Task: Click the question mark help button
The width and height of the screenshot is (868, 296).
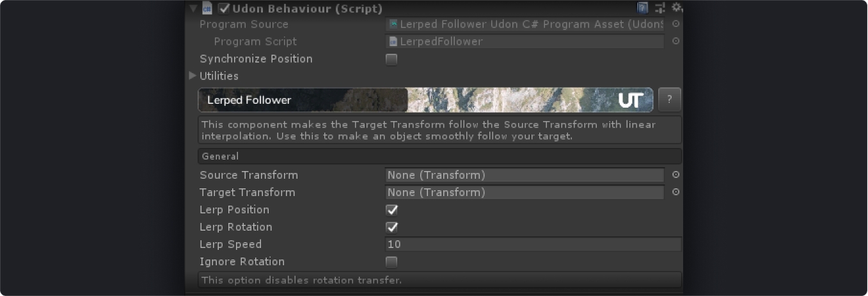Action: pyautogui.click(x=669, y=100)
